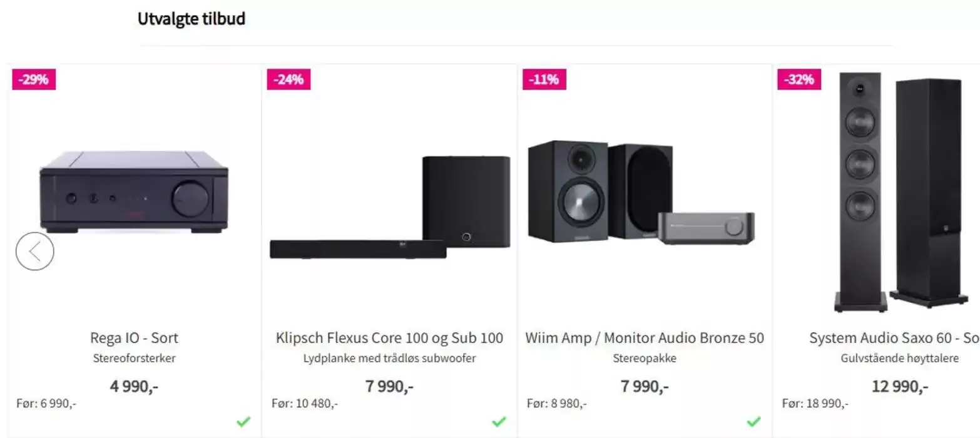Click the -11% discount badge

[x=544, y=80]
